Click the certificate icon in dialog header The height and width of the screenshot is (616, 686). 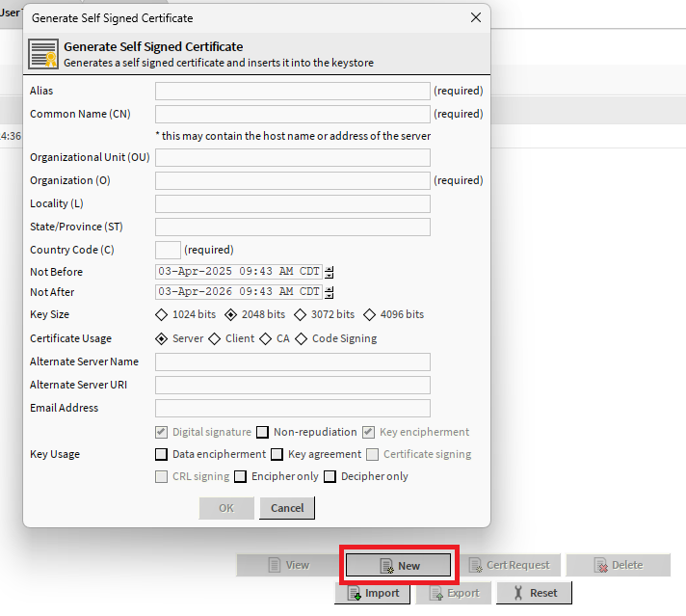tap(43, 53)
